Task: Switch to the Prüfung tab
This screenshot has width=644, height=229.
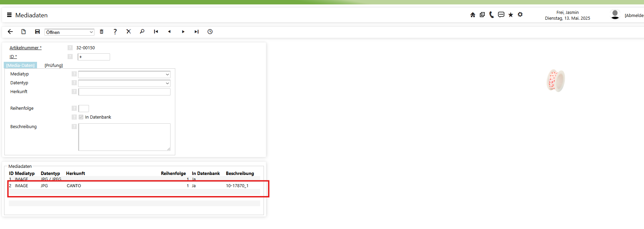Action: 54,66
